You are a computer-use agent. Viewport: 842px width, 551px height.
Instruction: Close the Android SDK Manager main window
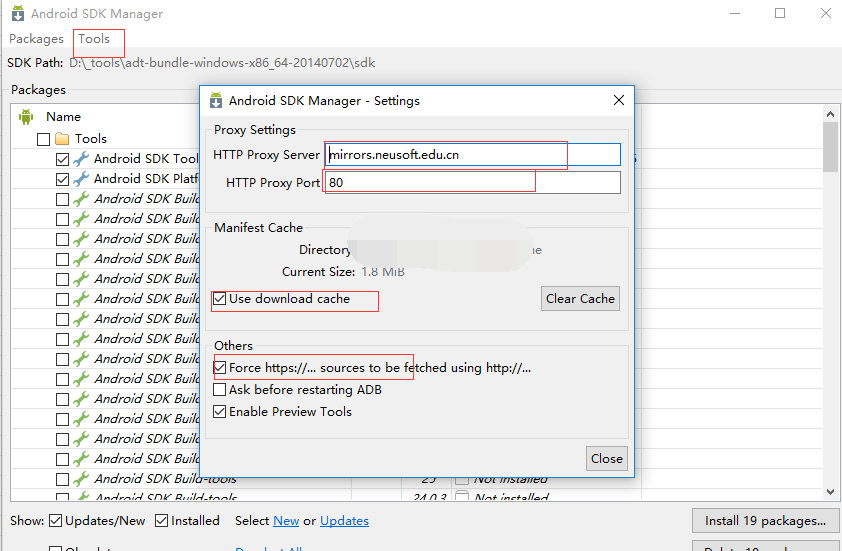click(x=826, y=13)
